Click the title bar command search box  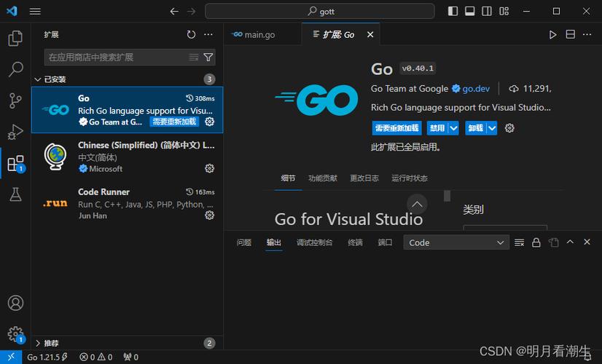pos(320,11)
